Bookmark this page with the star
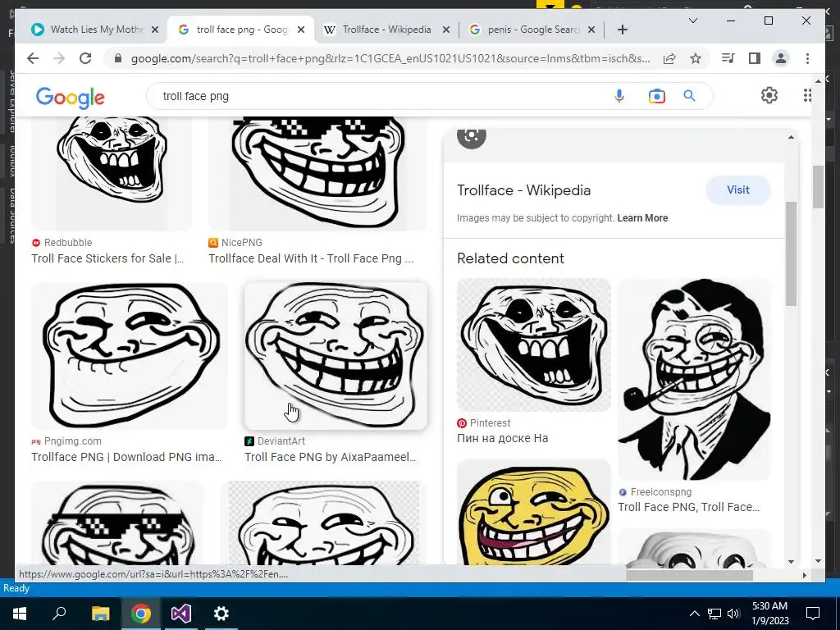 (x=696, y=58)
